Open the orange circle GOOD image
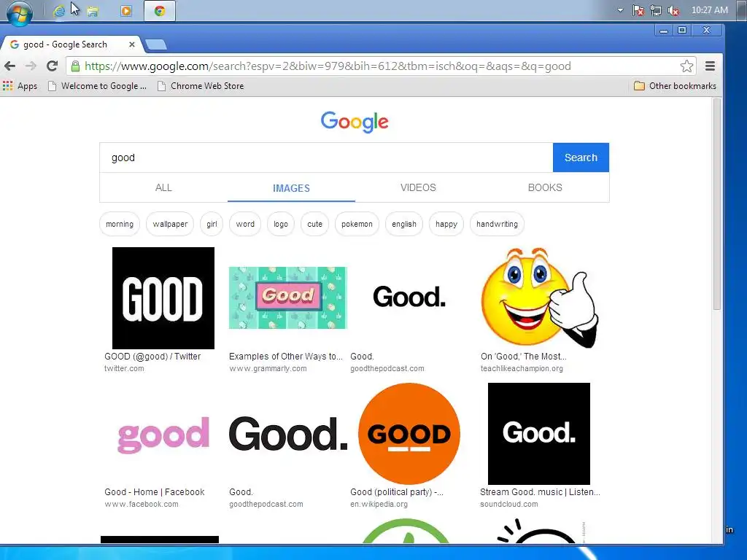This screenshot has width=747, height=560. [x=409, y=434]
